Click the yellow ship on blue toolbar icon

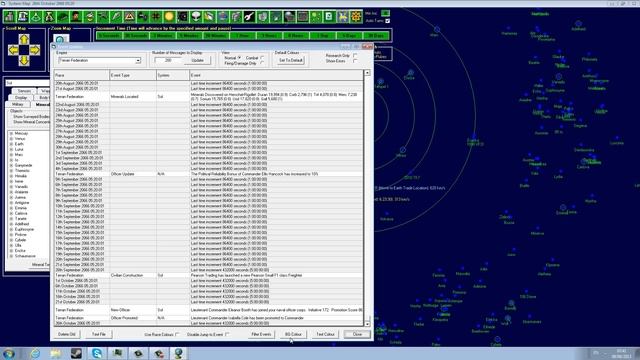tap(343, 17)
